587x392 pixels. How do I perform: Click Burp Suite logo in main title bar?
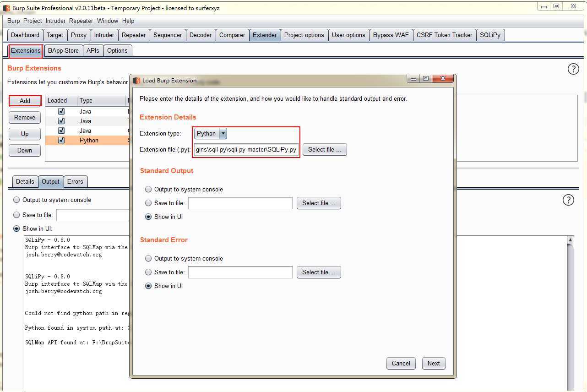click(6, 8)
